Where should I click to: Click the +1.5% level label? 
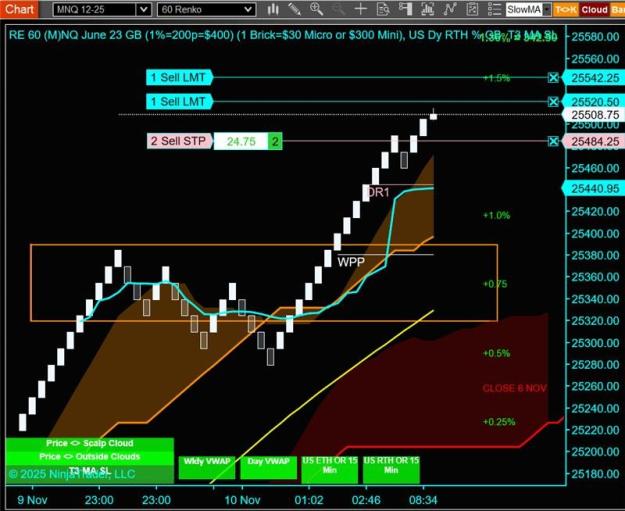[496, 78]
